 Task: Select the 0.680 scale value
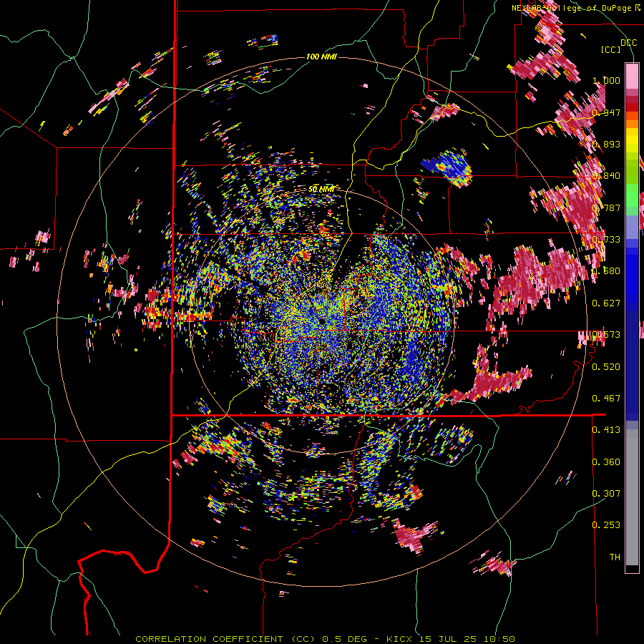pos(606,271)
